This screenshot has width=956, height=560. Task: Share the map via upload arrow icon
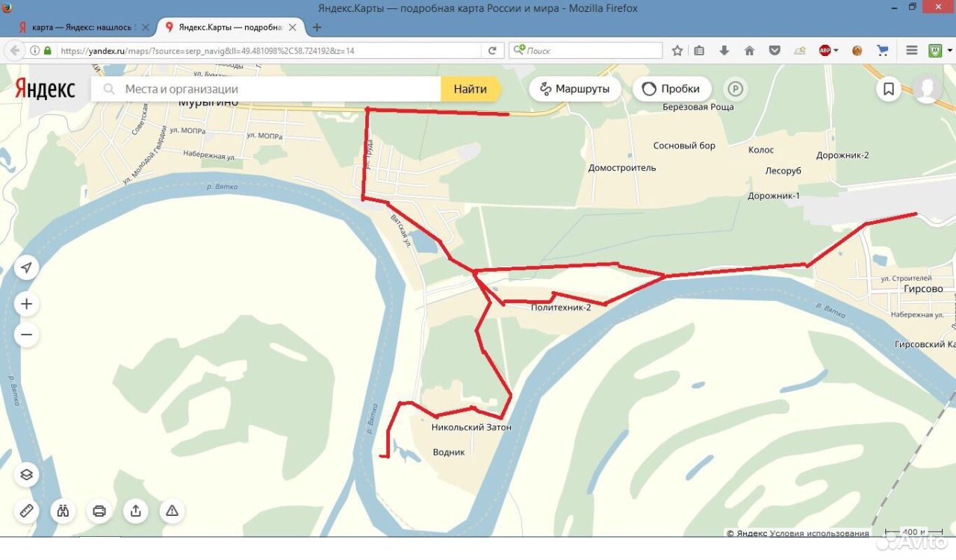click(x=136, y=511)
